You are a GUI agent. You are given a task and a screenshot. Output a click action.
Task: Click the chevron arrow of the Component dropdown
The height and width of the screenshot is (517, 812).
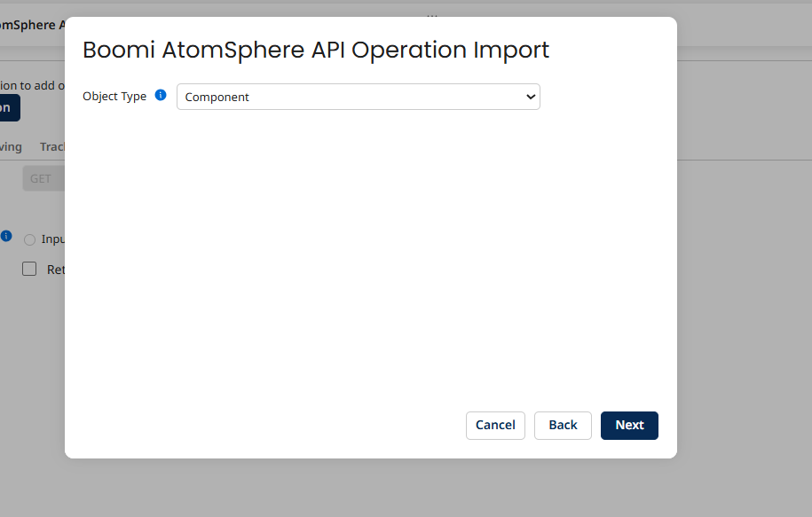pos(531,97)
